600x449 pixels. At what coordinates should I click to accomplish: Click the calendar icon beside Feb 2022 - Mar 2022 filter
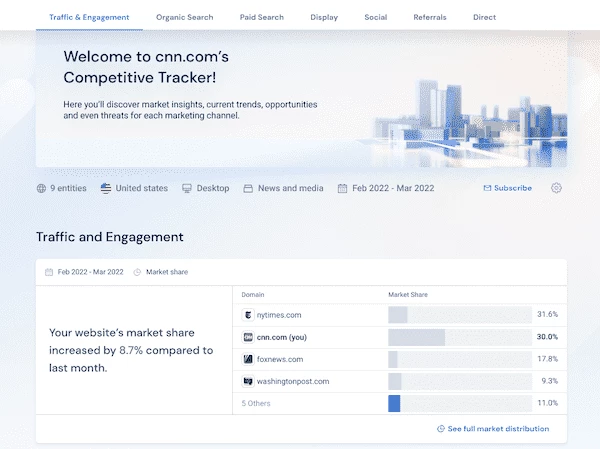pos(342,188)
